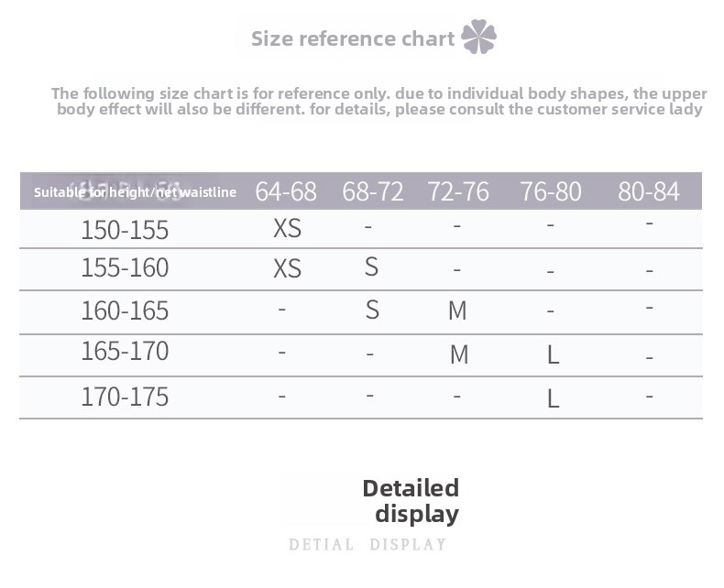Click the 150-155 height row label
Viewport: 724px width, 588px height.
125,230
